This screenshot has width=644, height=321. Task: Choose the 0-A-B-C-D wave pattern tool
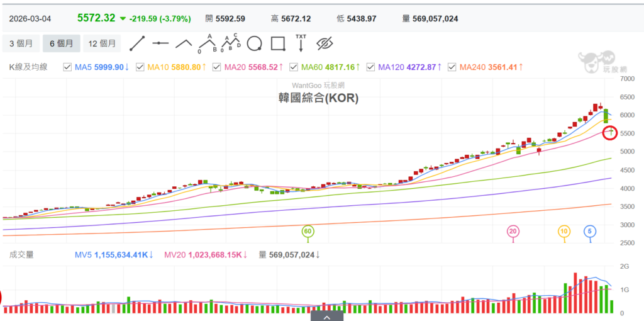tap(231, 43)
